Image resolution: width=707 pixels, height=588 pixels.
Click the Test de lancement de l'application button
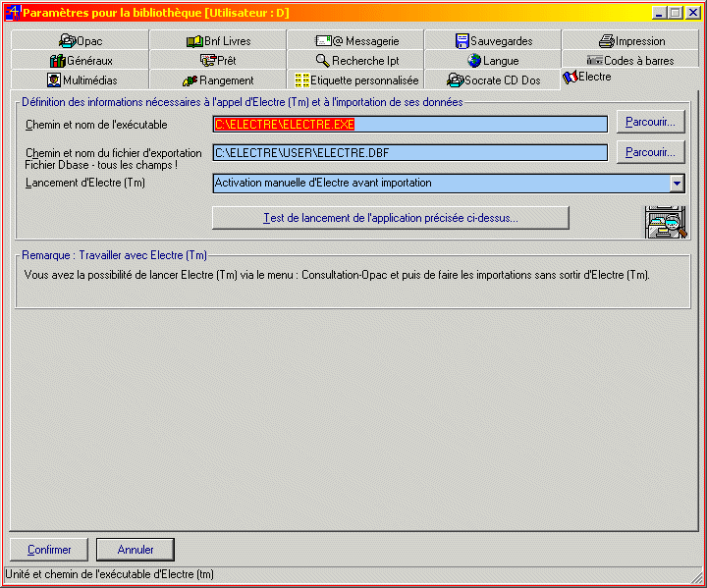391,218
